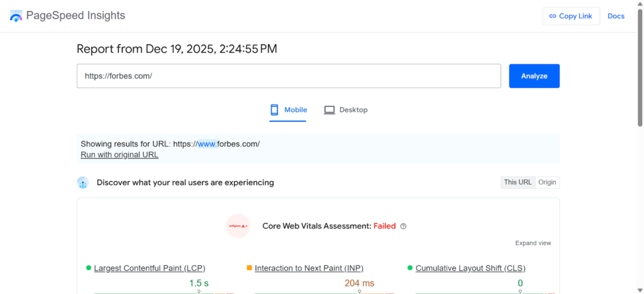Click the report date heading

[177, 49]
